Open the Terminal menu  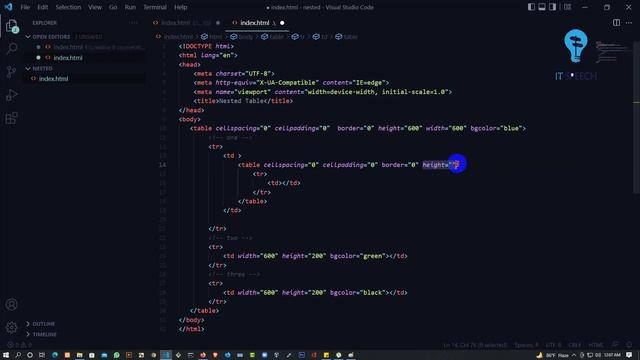[x=155, y=7]
